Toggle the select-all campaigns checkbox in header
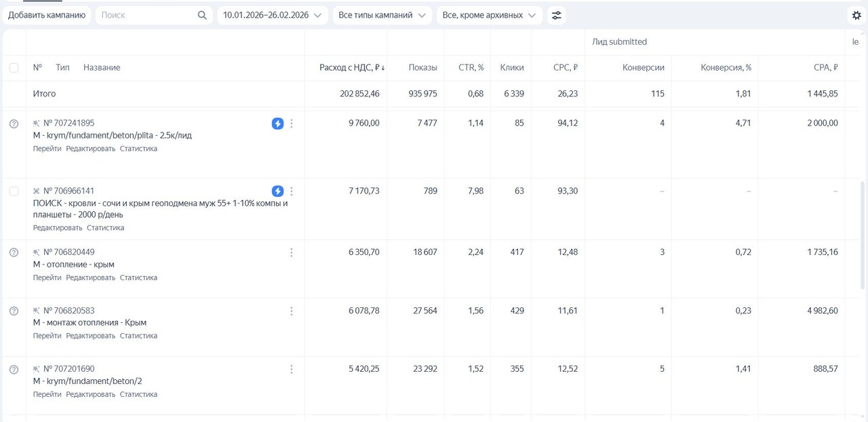The image size is (868, 422). click(14, 68)
